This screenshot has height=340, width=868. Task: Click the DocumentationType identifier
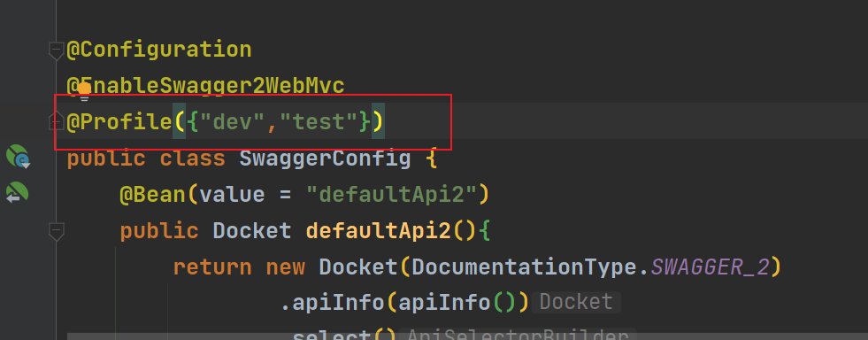coord(523,267)
